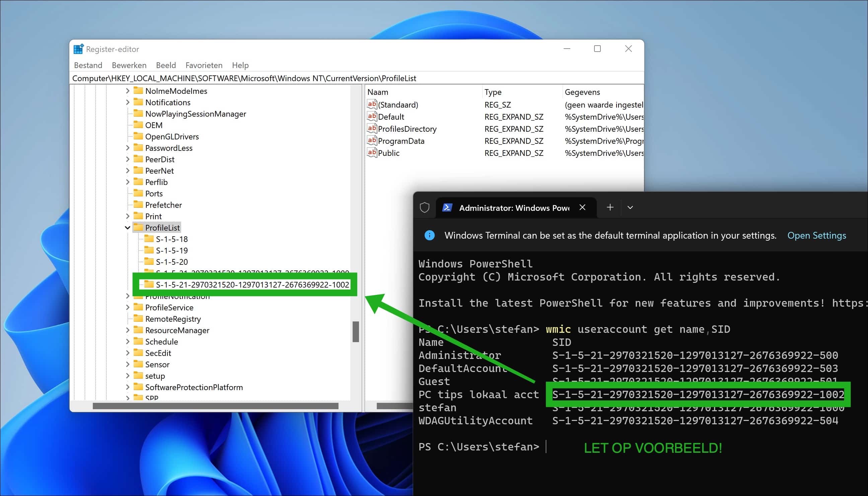Open the terminal tab dropdown menu

[x=630, y=207]
